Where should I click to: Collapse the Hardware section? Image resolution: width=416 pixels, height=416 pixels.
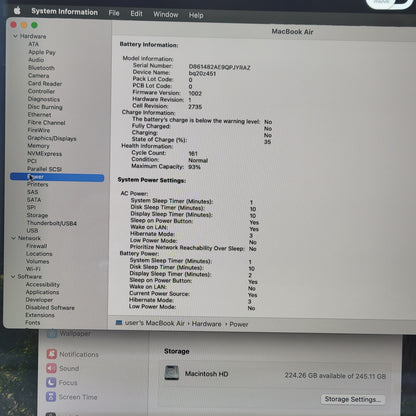point(15,36)
